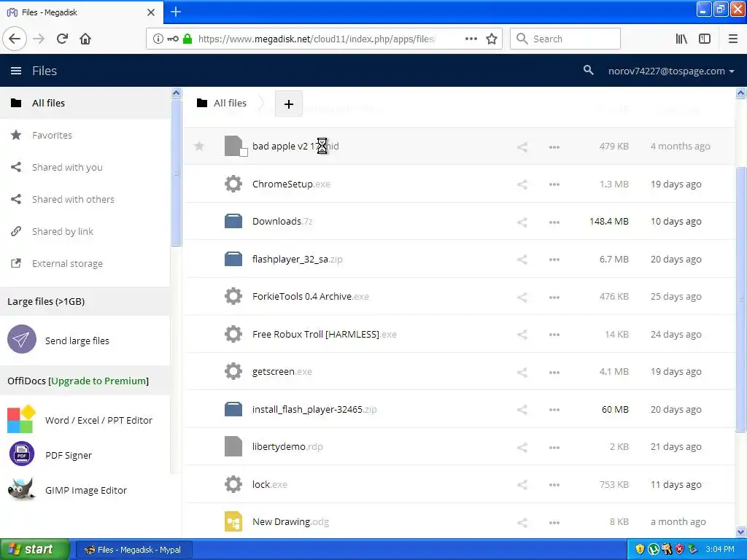747x560 pixels.
Task: Click the Send large files paper-plane icon
Action: pos(21,339)
